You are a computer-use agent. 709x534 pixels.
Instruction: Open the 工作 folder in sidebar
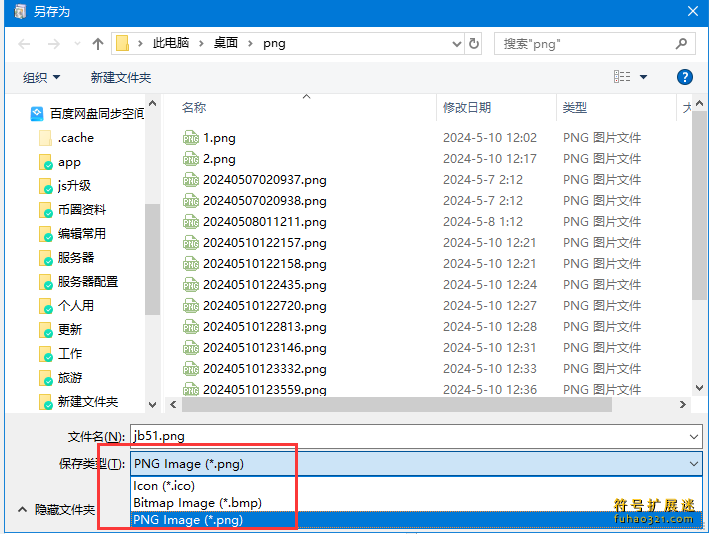(61, 353)
